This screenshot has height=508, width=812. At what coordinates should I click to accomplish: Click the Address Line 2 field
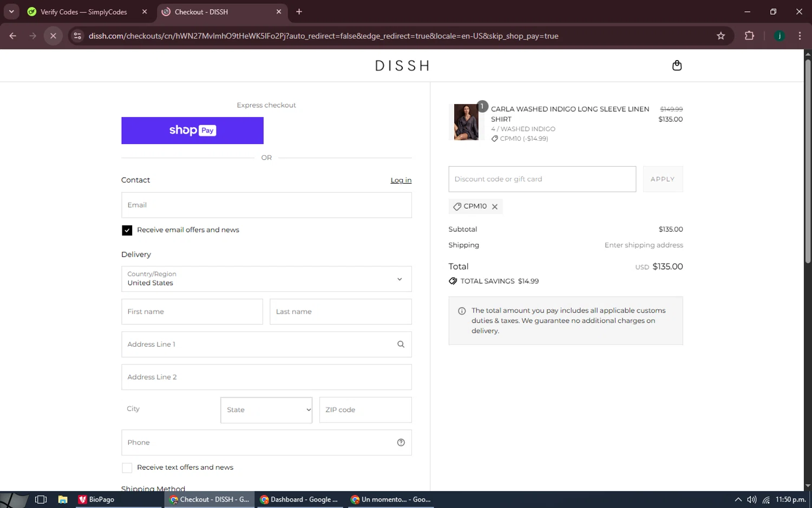[266, 377]
